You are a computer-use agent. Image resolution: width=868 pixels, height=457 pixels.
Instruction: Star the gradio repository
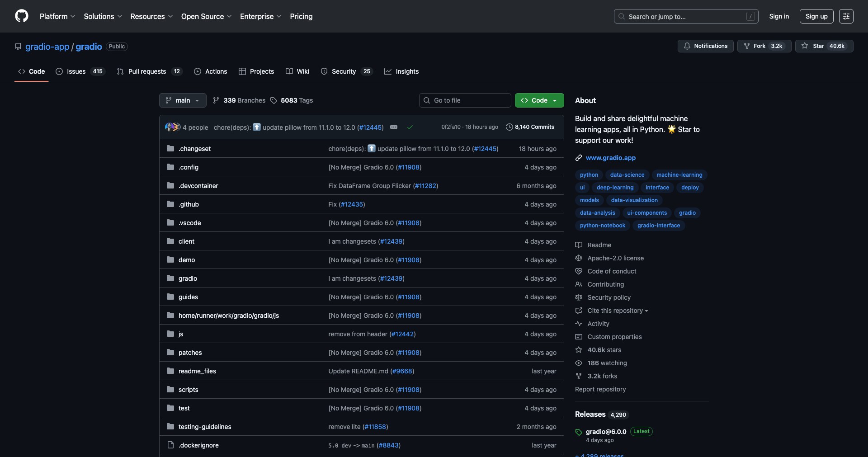[x=824, y=46]
